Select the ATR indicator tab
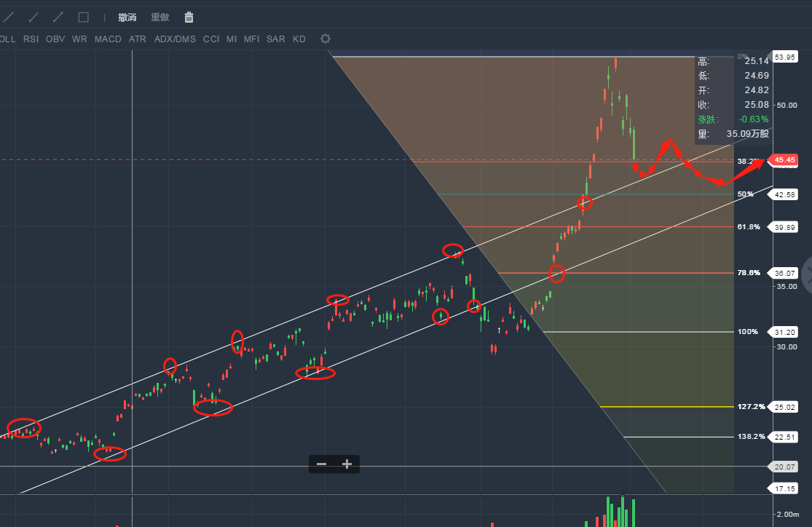This screenshot has height=527, width=812. pyautogui.click(x=138, y=39)
